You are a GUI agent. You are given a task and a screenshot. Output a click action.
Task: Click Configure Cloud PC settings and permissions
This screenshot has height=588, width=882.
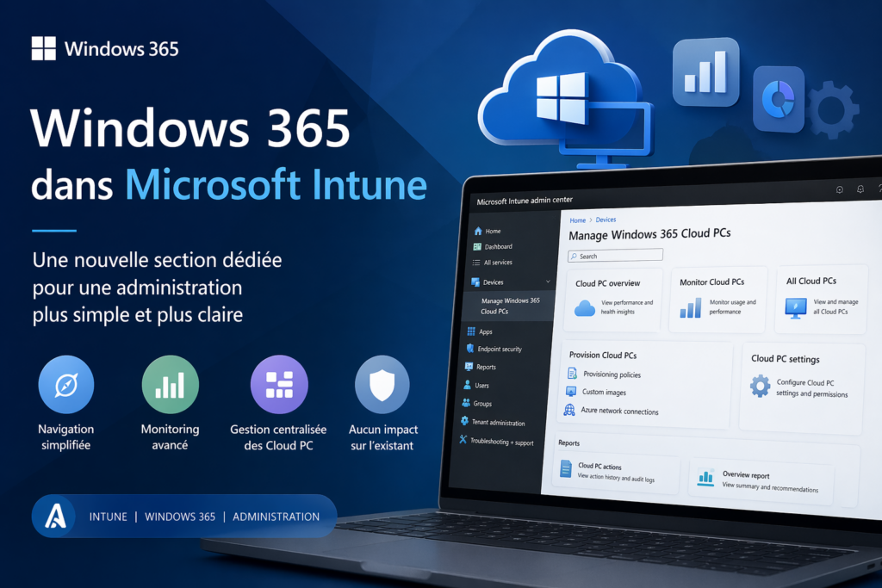(x=811, y=388)
